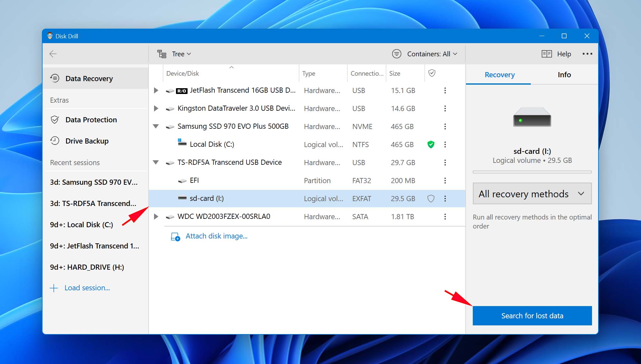Image resolution: width=641 pixels, height=364 pixels.
Task: Switch to the Info tab
Action: 564,75
